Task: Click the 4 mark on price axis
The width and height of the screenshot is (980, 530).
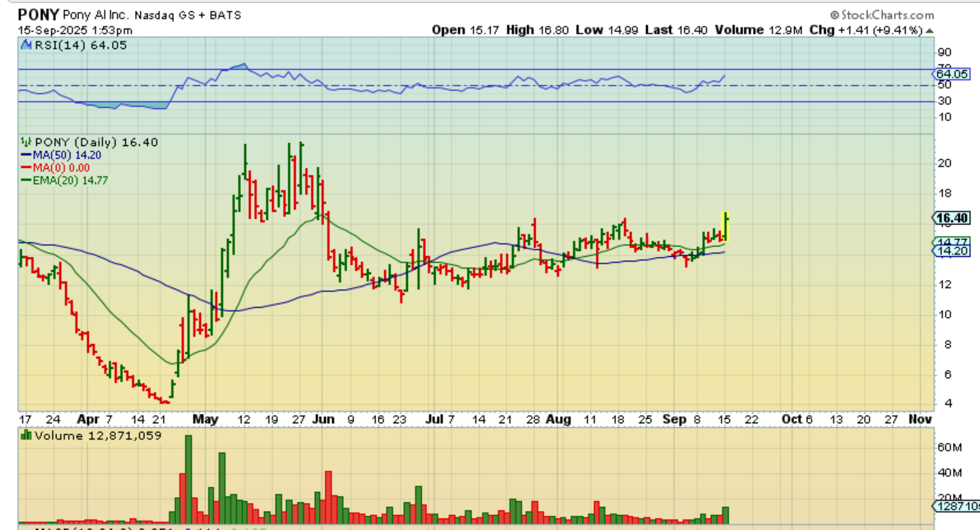Action: coord(948,403)
